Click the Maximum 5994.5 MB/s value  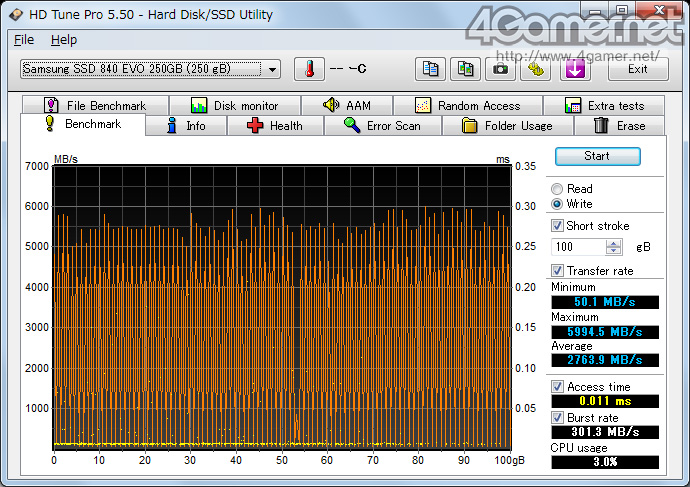605,332
